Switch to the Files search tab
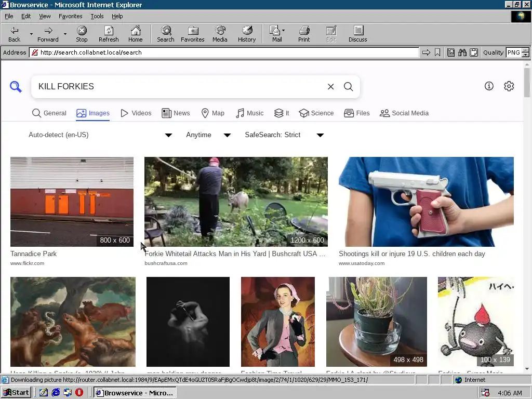Viewport: 532px width, 399px height. click(x=356, y=113)
